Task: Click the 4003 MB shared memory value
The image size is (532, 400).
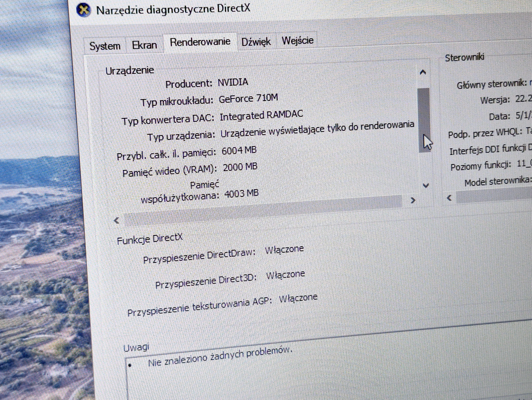Action: click(x=241, y=193)
